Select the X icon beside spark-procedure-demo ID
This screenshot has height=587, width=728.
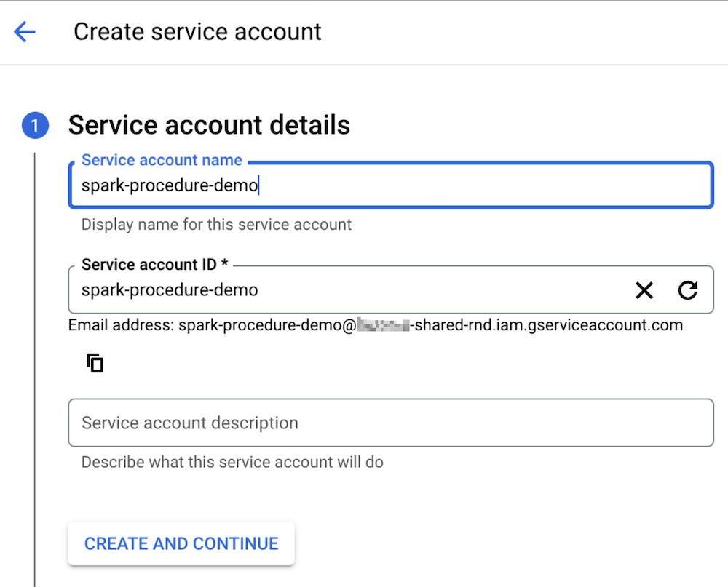pos(644,290)
